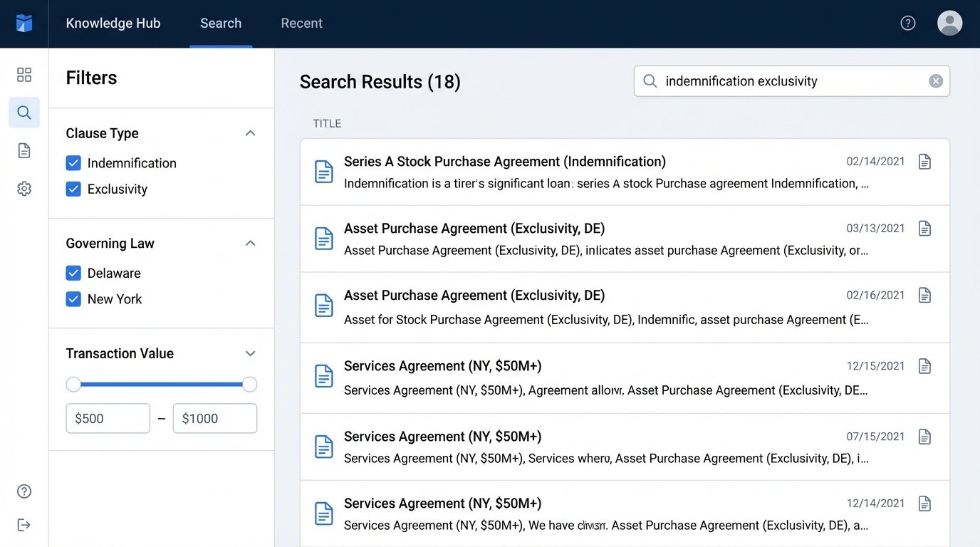Uncheck Delaware under Governing Law
The width and height of the screenshot is (980, 547).
(73, 273)
